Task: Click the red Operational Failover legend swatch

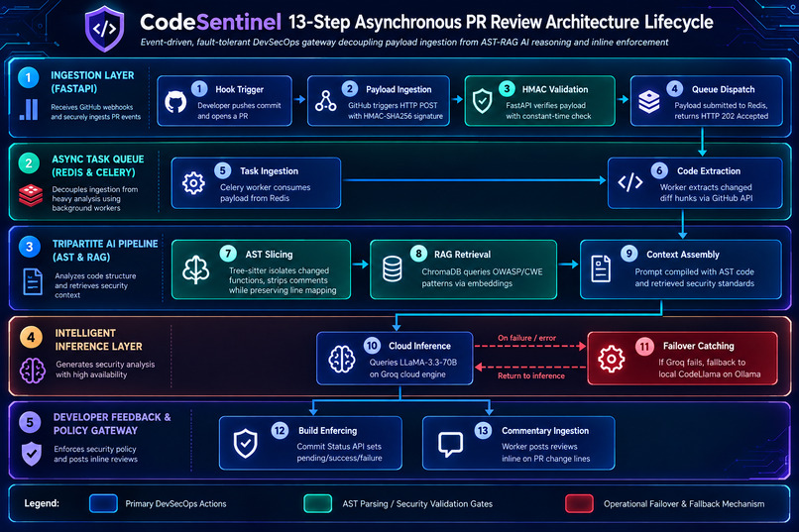Action: point(579,503)
